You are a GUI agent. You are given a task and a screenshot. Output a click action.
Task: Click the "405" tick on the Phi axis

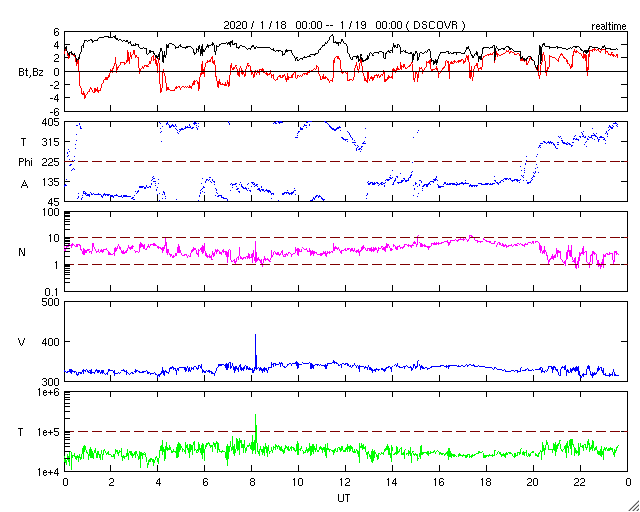(x=52, y=122)
